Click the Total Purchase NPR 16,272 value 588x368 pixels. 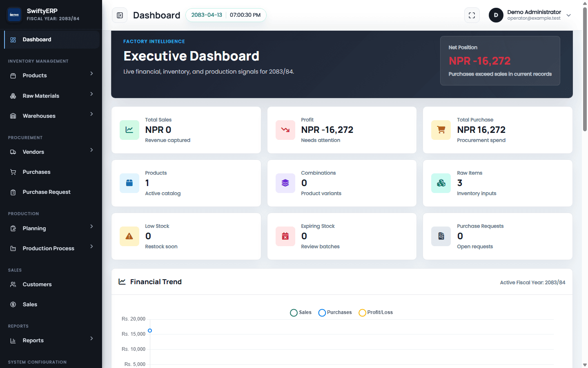(x=481, y=130)
